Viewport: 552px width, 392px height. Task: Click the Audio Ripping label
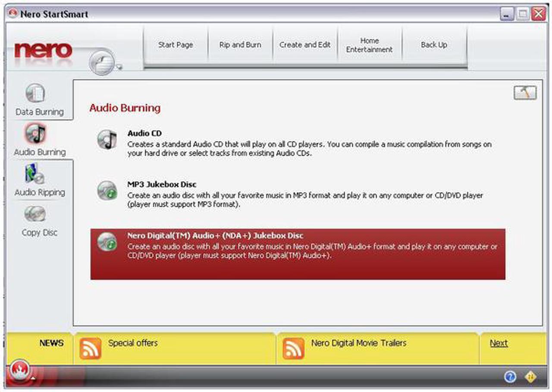click(40, 193)
